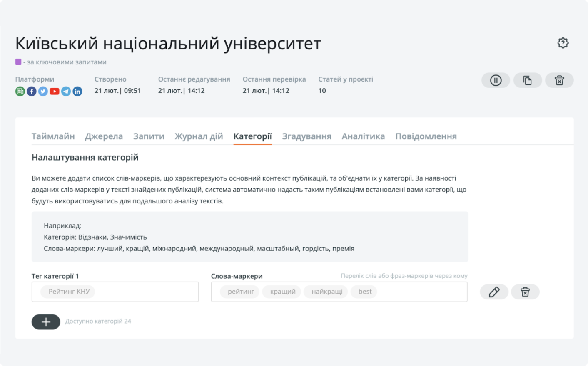Click the Тег категорії 1 input field

[115, 292]
